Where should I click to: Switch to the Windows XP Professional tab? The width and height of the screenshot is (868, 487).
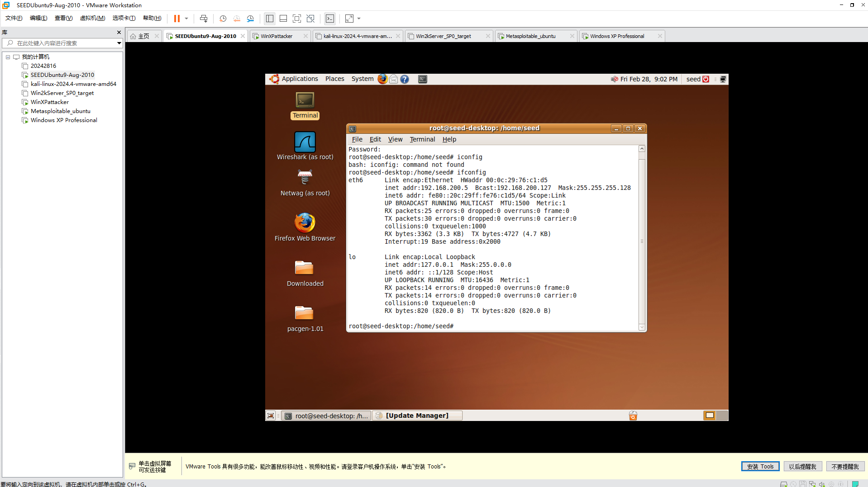coord(622,36)
